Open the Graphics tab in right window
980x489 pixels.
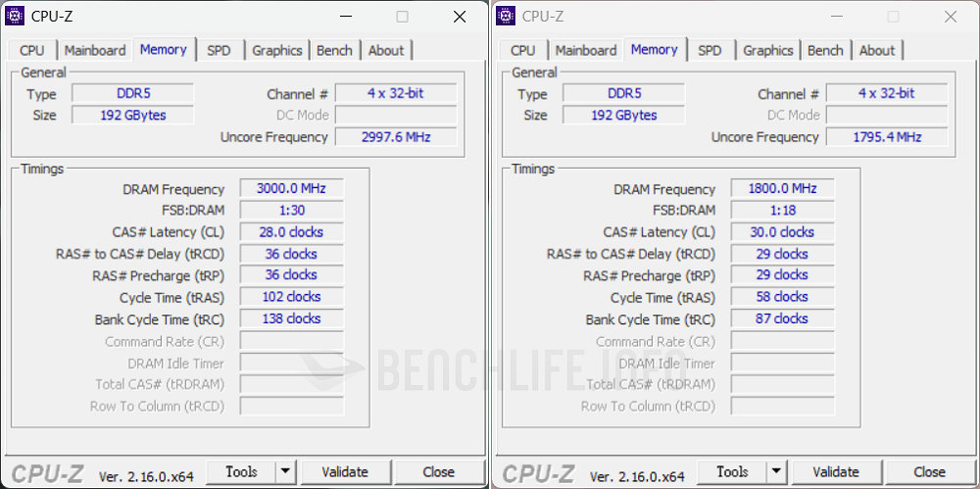point(768,51)
